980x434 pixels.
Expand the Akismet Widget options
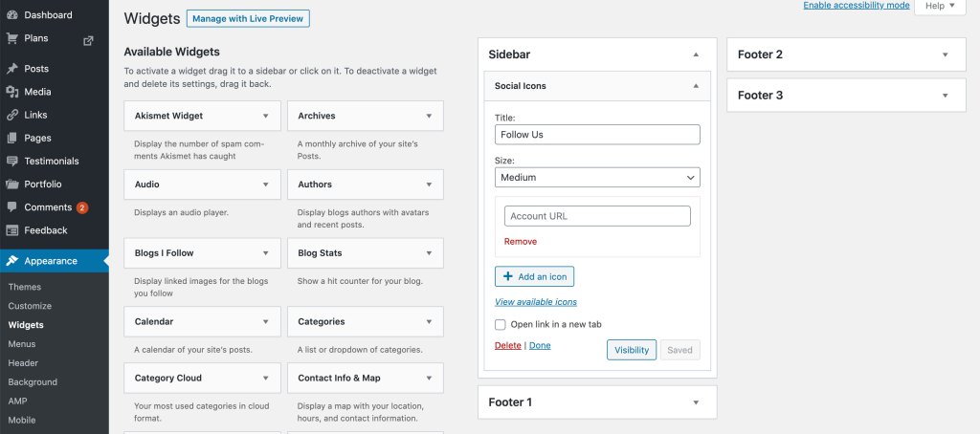(x=266, y=116)
